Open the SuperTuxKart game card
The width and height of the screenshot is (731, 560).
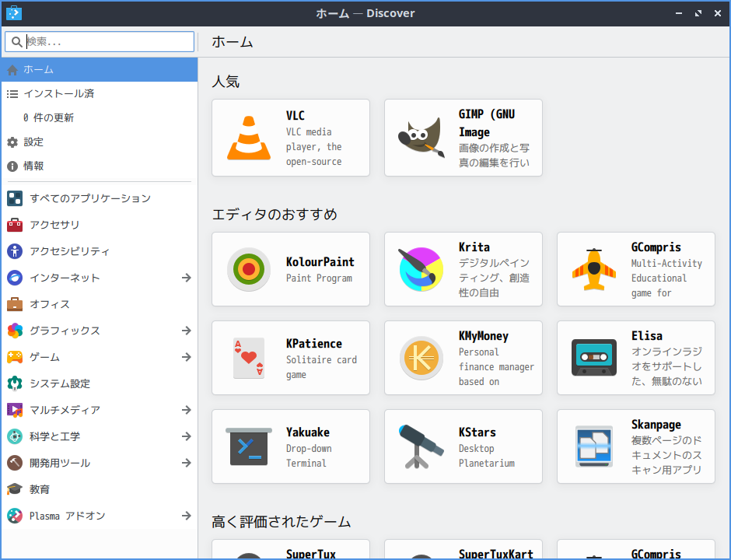[x=463, y=550]
